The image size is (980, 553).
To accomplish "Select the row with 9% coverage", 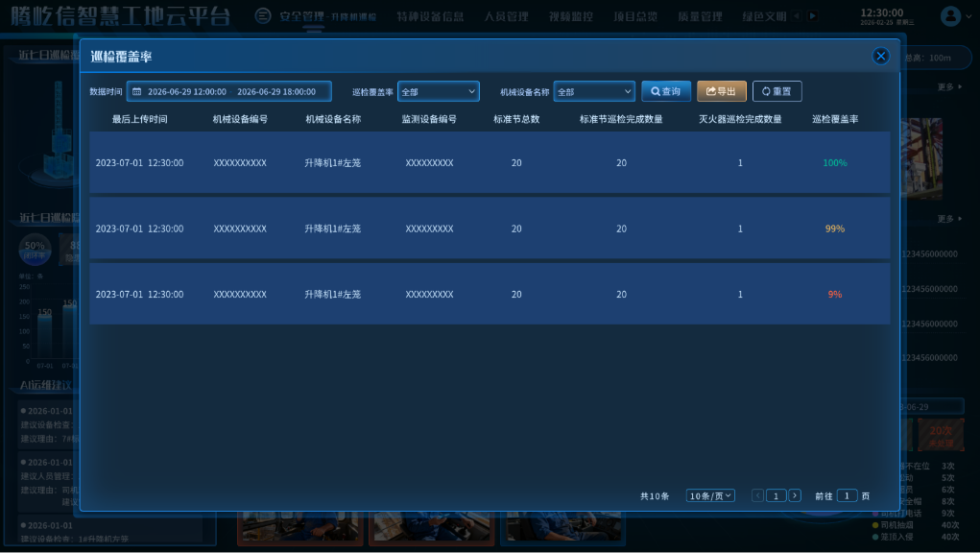I will 490,295.
